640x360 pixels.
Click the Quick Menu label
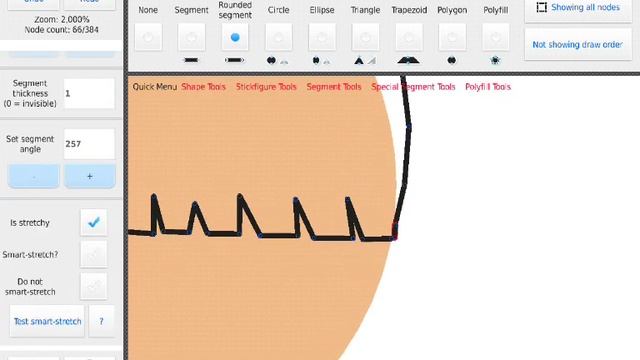click(x=155, y=87)
